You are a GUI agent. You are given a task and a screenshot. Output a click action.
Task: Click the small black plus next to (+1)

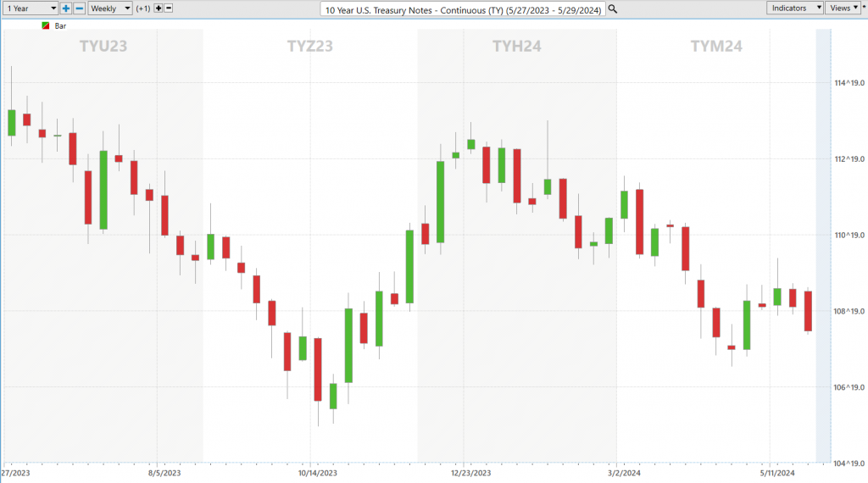[159, 8]
